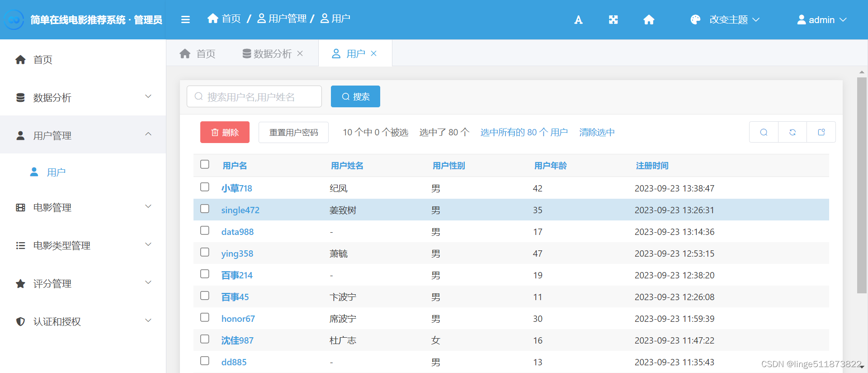
Task: Click the red 删除 button
Action: pyautogui.click(x=225, y=132)
